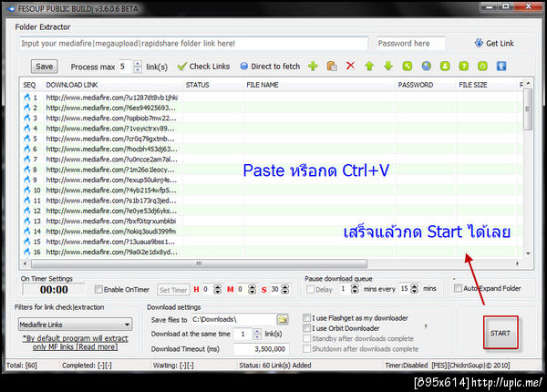The width and height of the screenshot is (547, 392).
Task: Click the Check Links green checkmark
Action: pyautogui.click(x=181, y=67)
